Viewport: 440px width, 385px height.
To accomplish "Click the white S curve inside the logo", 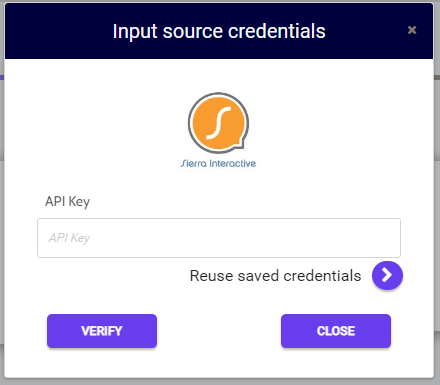I will tap(219, 122).
